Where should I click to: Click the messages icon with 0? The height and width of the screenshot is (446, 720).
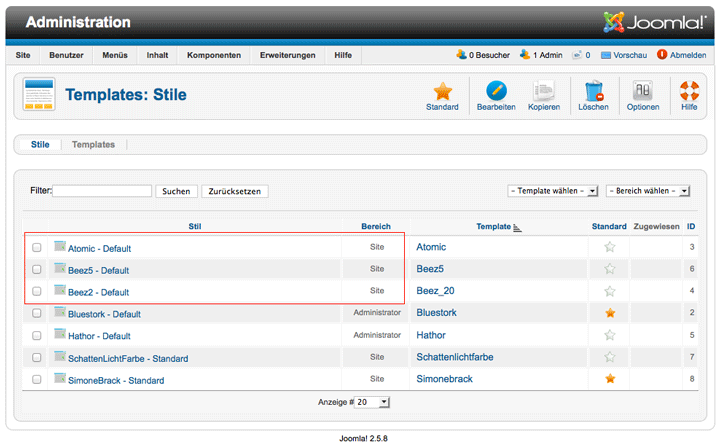coord(576,55)
